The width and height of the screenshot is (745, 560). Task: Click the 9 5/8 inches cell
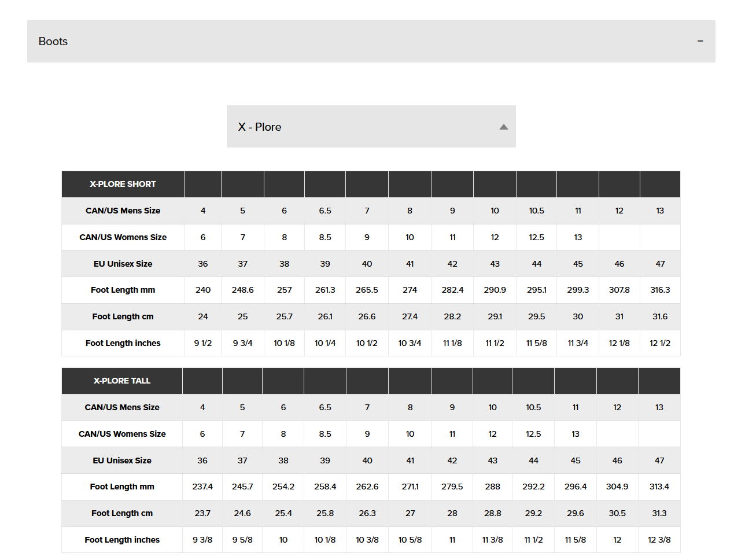pyautogui.click(x=242, y=540)
